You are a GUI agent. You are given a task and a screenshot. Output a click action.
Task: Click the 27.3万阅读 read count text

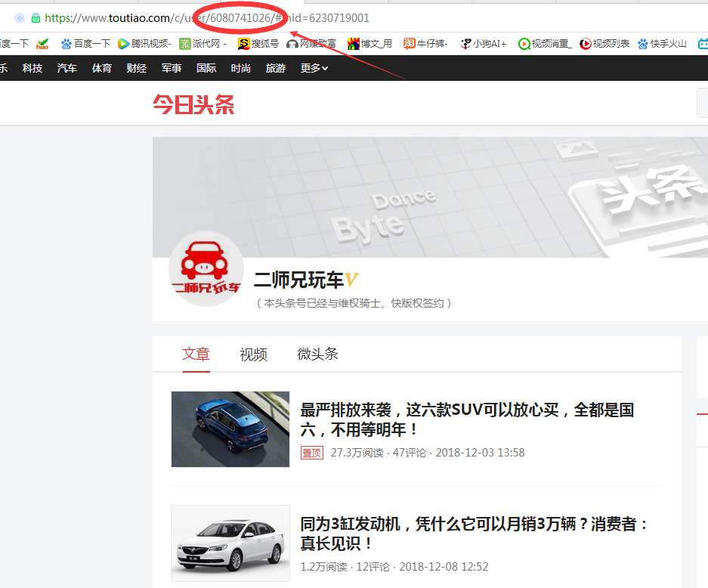point(357,453)
